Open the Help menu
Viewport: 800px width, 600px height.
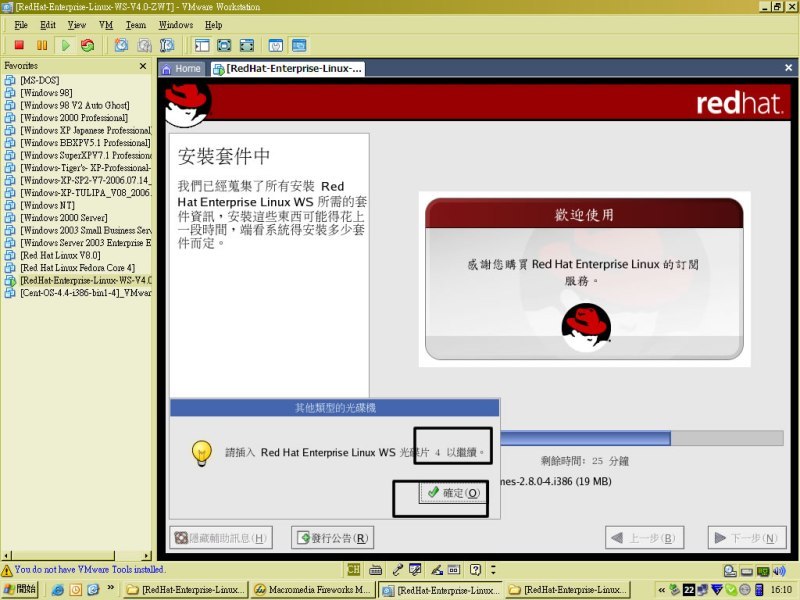coord(213,25)
